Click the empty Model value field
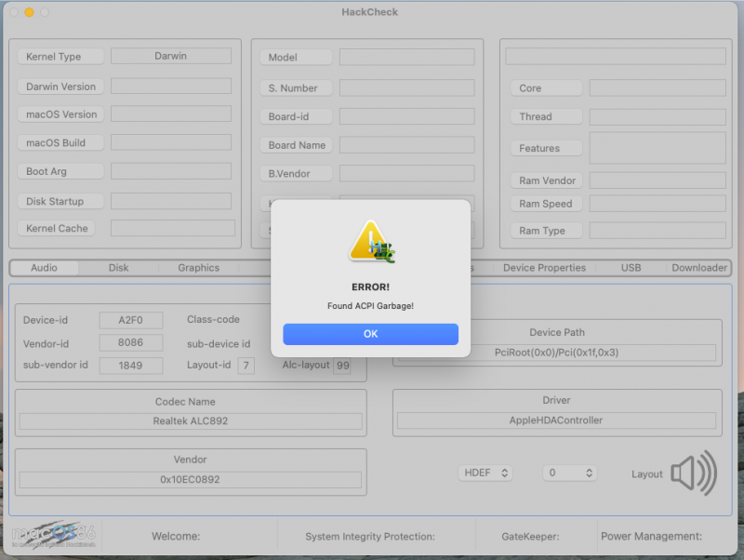This screenshot has height=560, width=744. click(406, 57)
